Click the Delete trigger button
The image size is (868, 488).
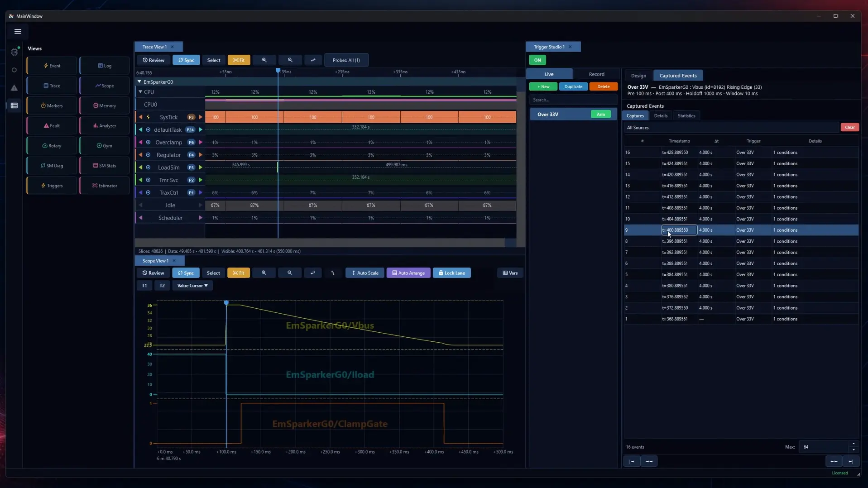(x=603, y=86)
